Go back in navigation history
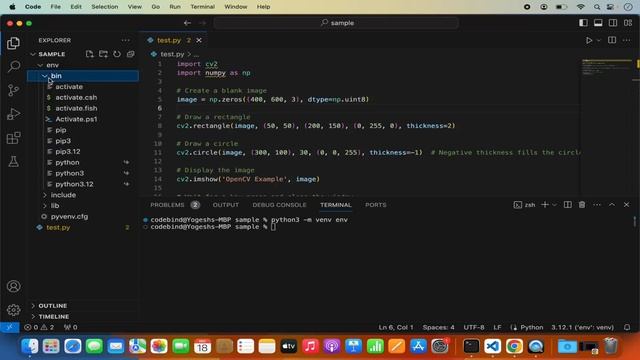The image size is (640, 360). (x=187, y=23)
